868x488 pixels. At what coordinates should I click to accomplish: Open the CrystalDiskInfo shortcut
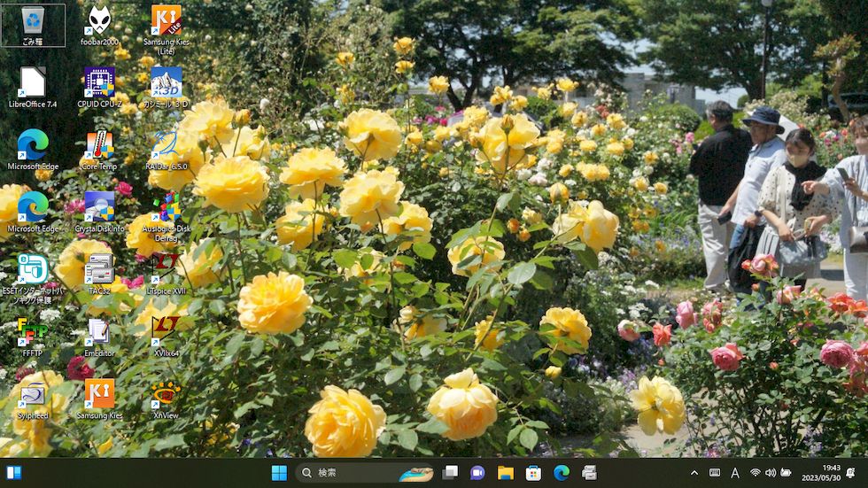99,207
